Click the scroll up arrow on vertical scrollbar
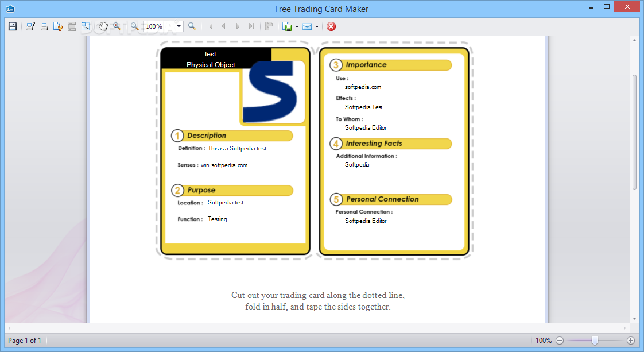The height and width of the screenshot is (352, 644). coord(635,40)
